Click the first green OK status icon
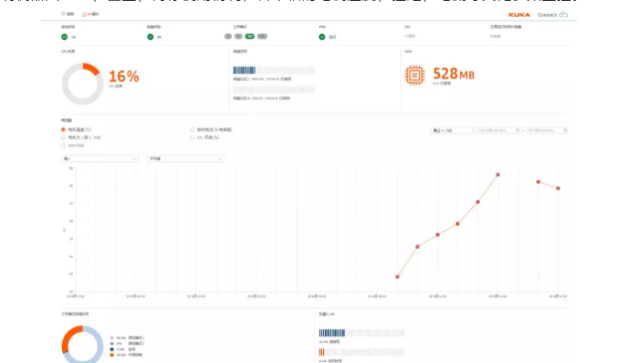This screenshot has height=363, width=630. [x=64, y=37]
